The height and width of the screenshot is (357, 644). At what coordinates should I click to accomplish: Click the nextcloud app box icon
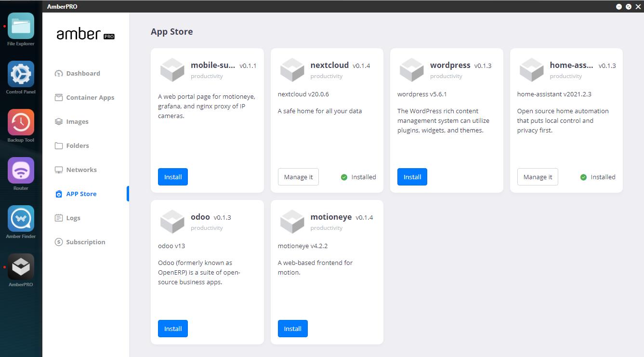click(292, 70)
